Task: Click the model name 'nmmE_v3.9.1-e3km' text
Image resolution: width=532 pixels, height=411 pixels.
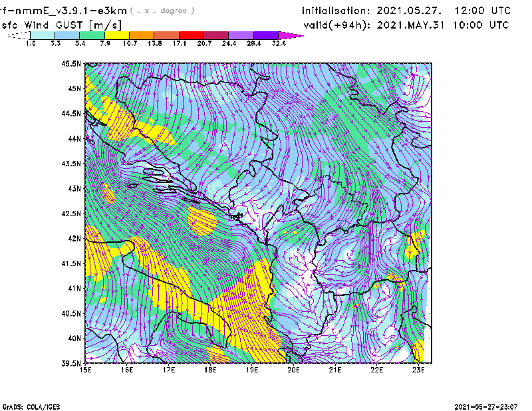Action: [71, 11]
